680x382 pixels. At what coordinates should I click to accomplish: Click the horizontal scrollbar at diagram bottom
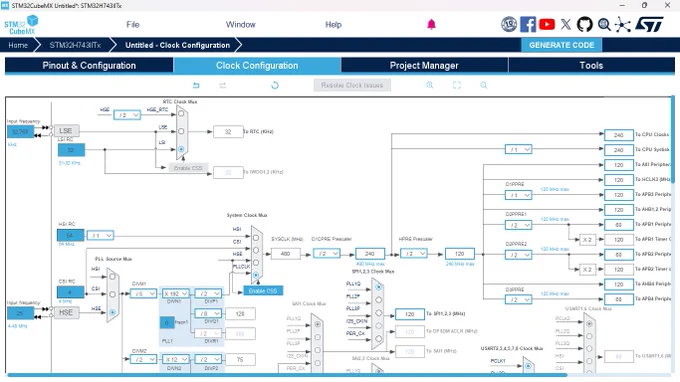(x=286, y=375)
